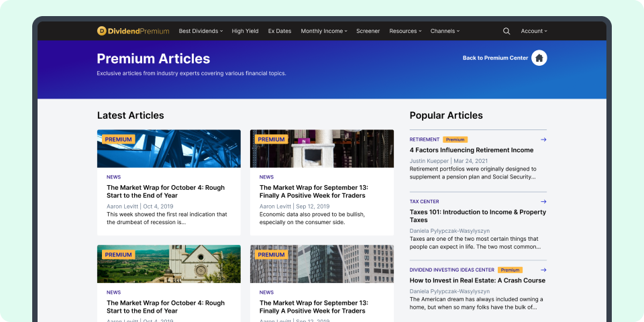Click the PREMIUM badge on blue architecture image
644x322 pixels.
(118, 140)
